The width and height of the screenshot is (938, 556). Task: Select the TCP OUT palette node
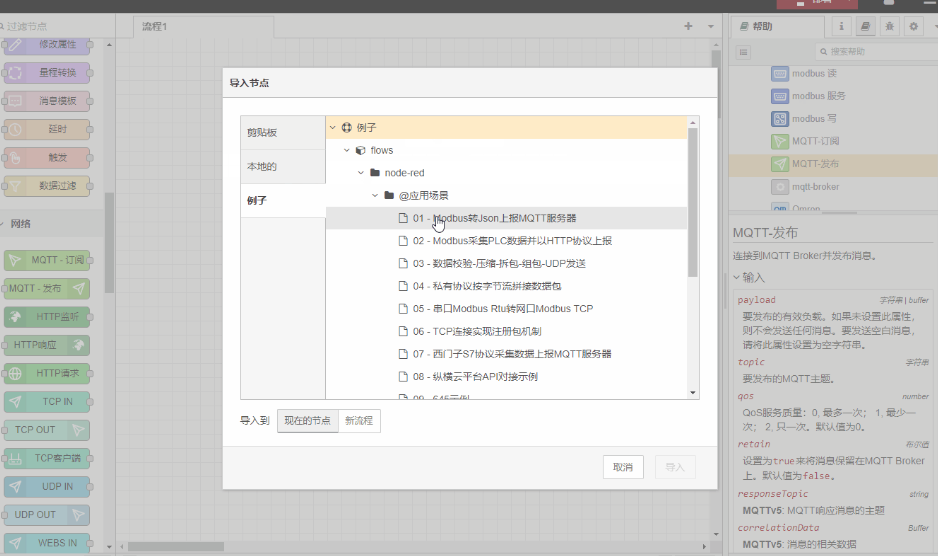(47, 430)
